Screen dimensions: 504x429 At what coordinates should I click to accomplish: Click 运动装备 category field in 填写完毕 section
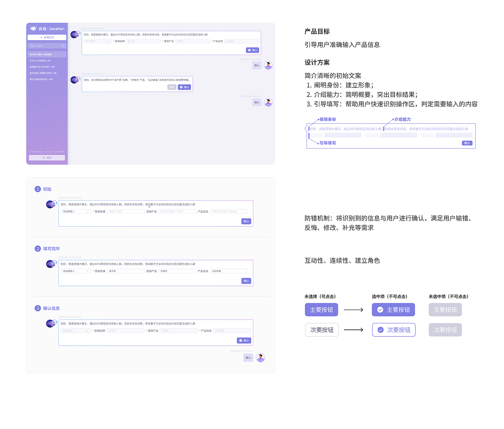(229, 271)
